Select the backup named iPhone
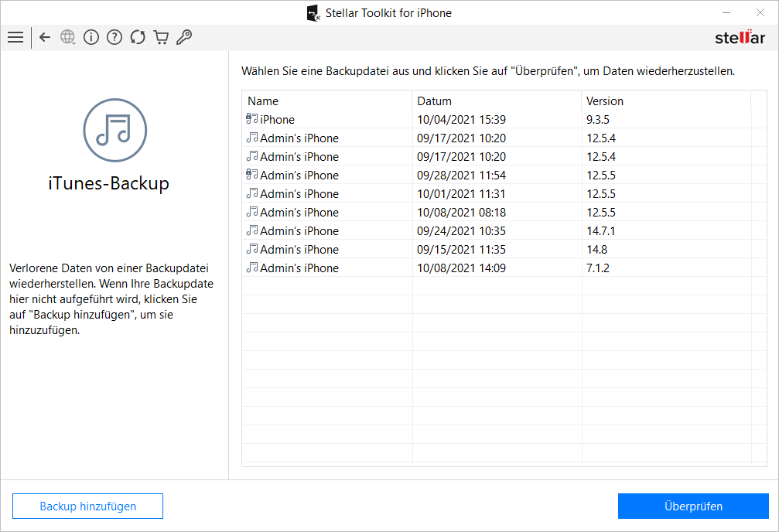The width and height of the screenshot is (779, 532). [x=277, y=120]
